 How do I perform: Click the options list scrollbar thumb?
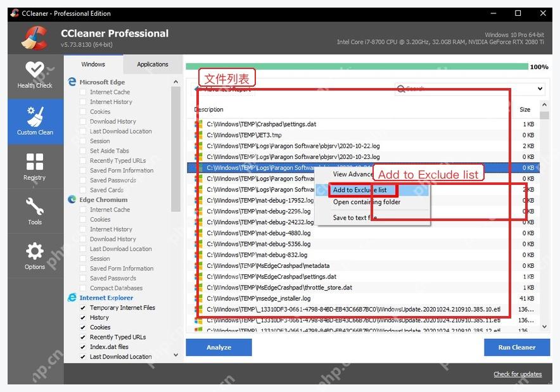pos(175,149)
